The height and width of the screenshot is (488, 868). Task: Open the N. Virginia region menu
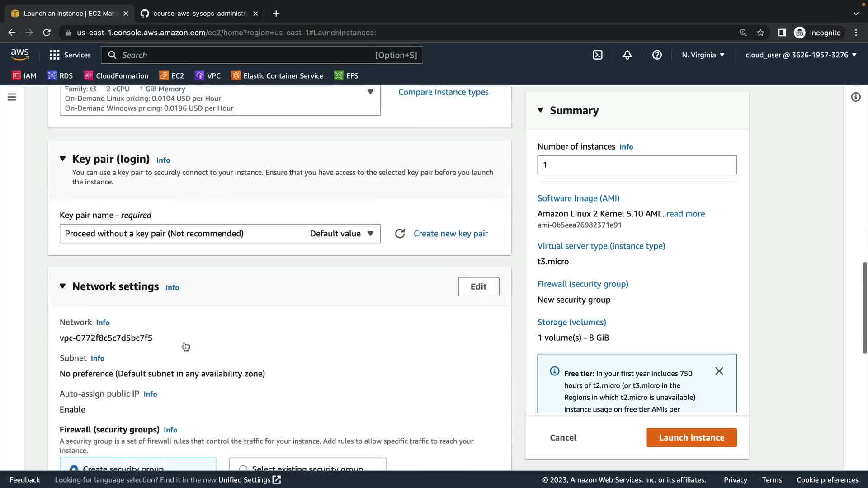pyautogui.click(x=703, y=55)
